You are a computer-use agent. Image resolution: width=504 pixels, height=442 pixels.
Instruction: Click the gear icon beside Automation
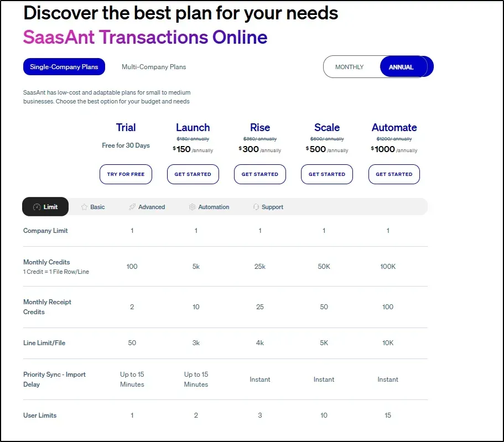point(192,207)
